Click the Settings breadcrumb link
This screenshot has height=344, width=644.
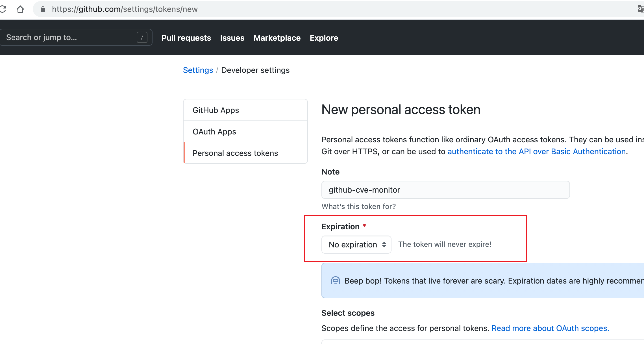198,70
